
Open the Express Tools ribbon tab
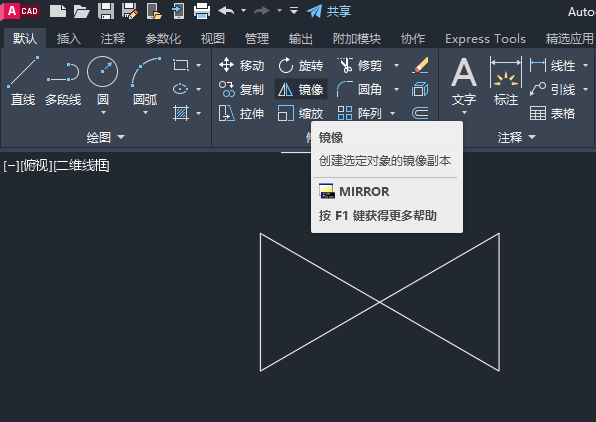485,38
